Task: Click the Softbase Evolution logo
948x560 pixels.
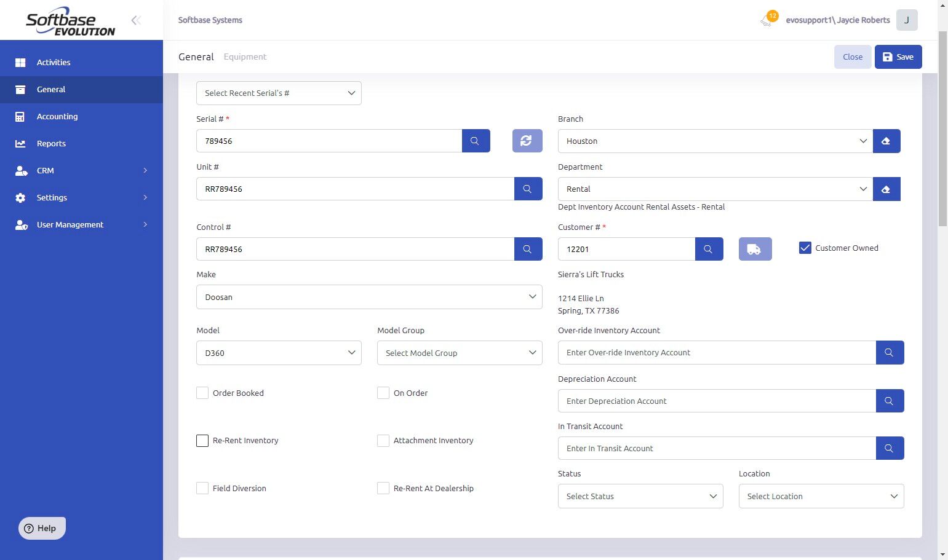Action: tap(70, 23)
